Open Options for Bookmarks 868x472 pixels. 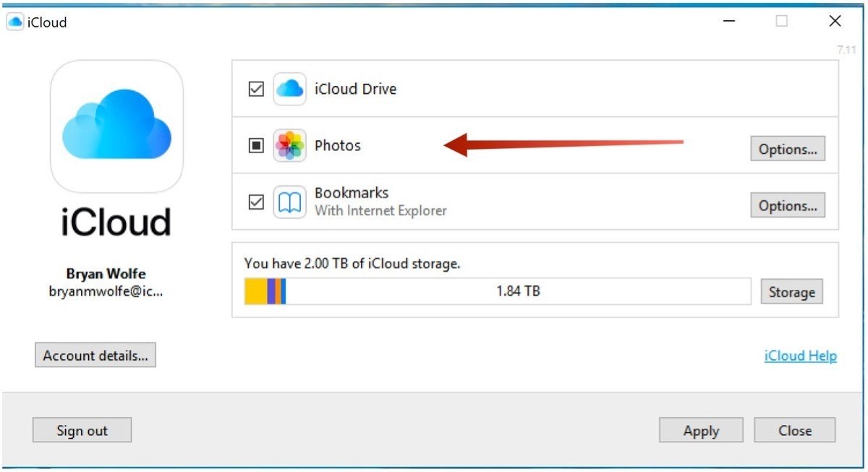787,205
